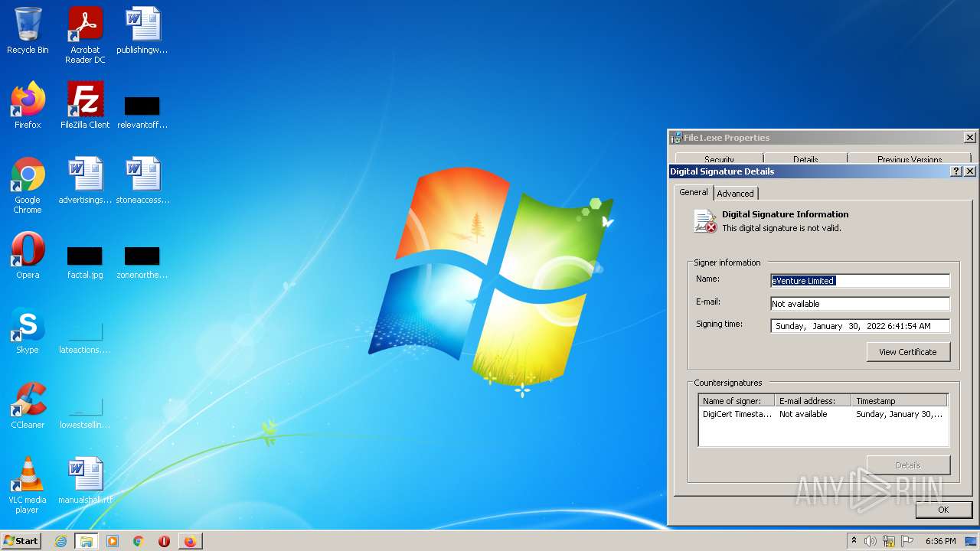Open the Security tab in File1.exe Properties

(x=719, y=159)
